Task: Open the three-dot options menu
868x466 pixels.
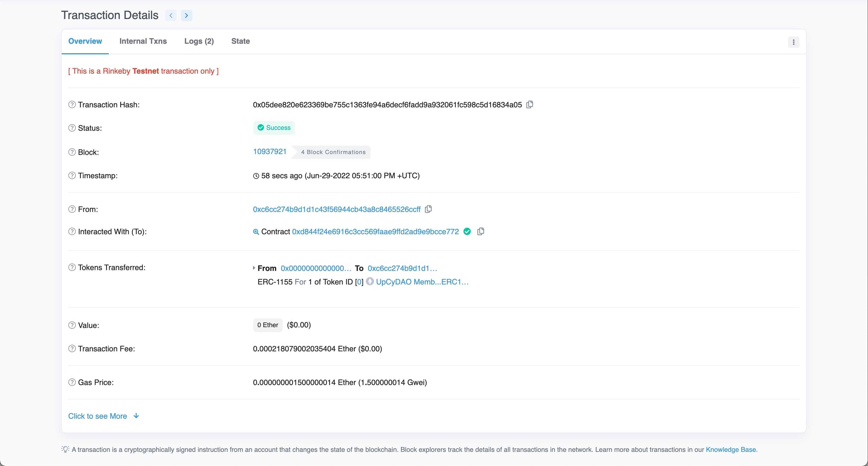Action: pyautogui.click(x=793, y=42)
